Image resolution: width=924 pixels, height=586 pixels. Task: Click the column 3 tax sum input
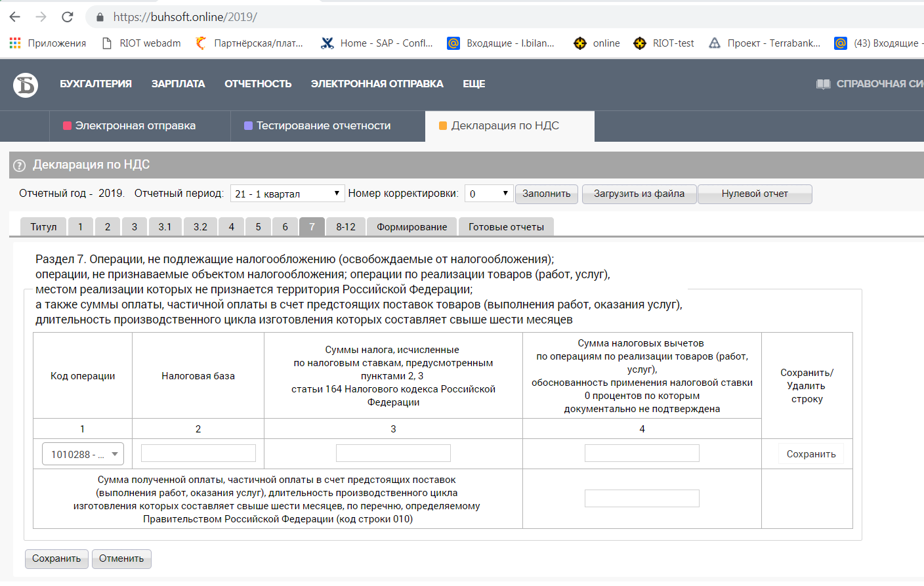(x=393, y=453)
